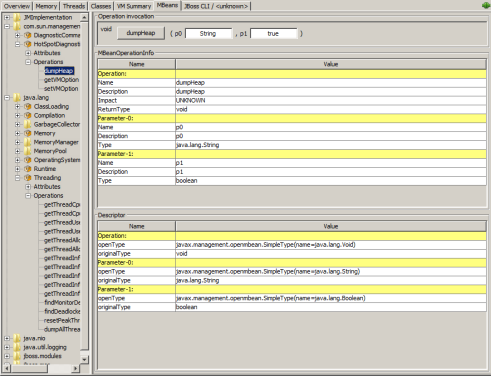Viewport: 491px width, 376px height.
Task: Select the setVMOption operation
Action: [61, 89]
